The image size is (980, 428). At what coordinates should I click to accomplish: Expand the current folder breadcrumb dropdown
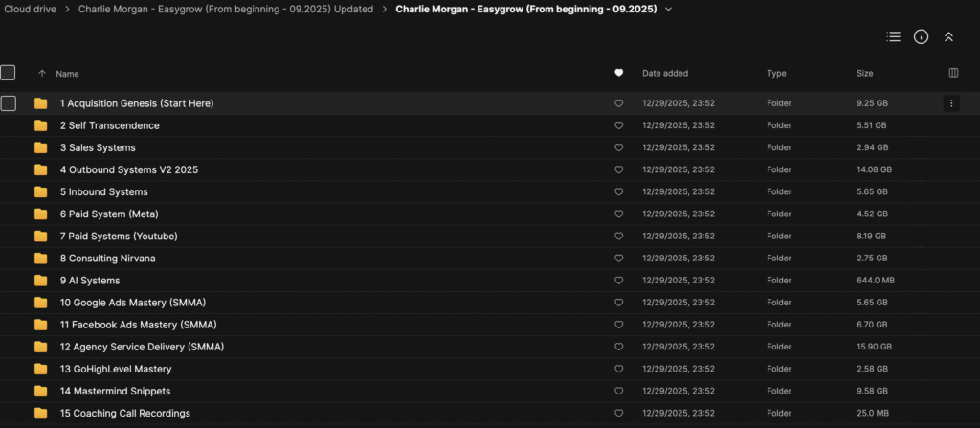click(668, 10)
